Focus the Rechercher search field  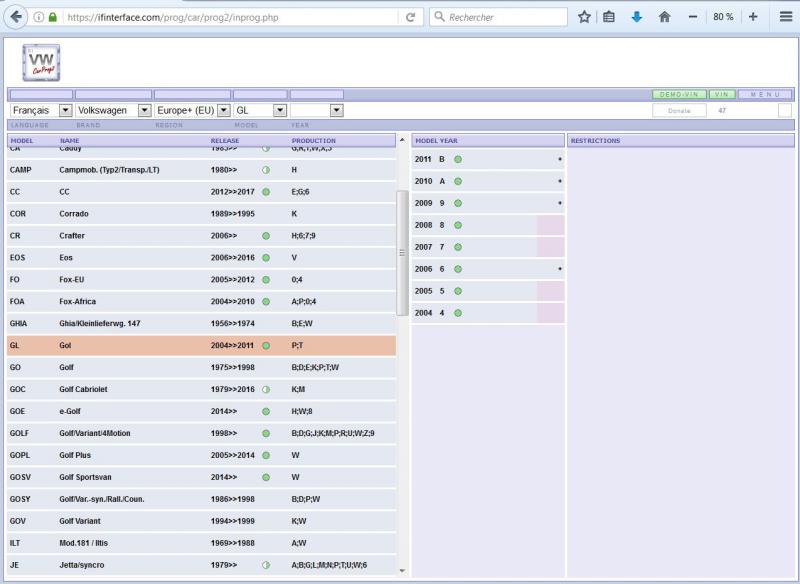tap(498, 17)
